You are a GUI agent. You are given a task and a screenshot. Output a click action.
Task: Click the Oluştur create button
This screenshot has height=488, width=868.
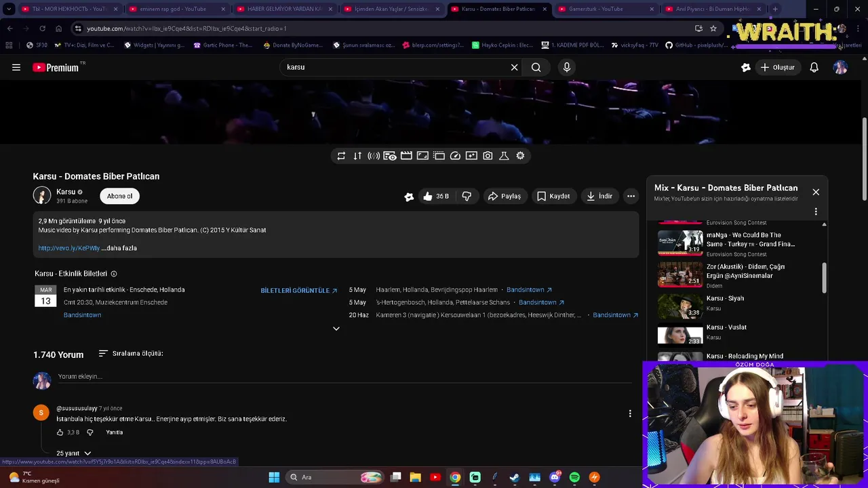point(777,67)
